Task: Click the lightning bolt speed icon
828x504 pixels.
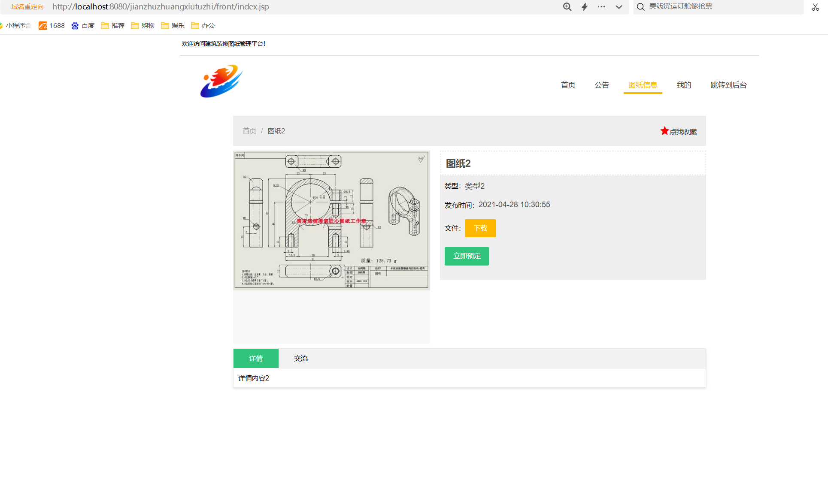Action: point(584,7)
